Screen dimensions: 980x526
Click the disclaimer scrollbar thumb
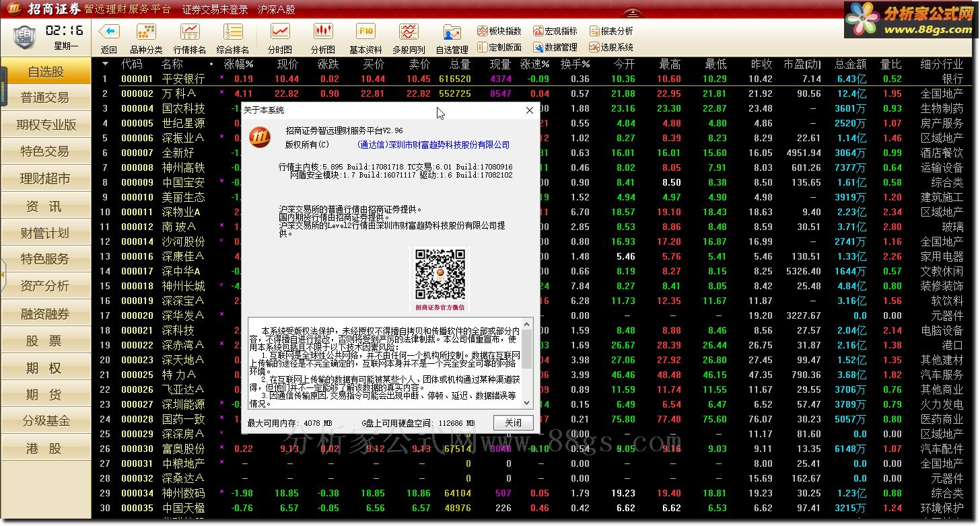[x=526, y=348]
